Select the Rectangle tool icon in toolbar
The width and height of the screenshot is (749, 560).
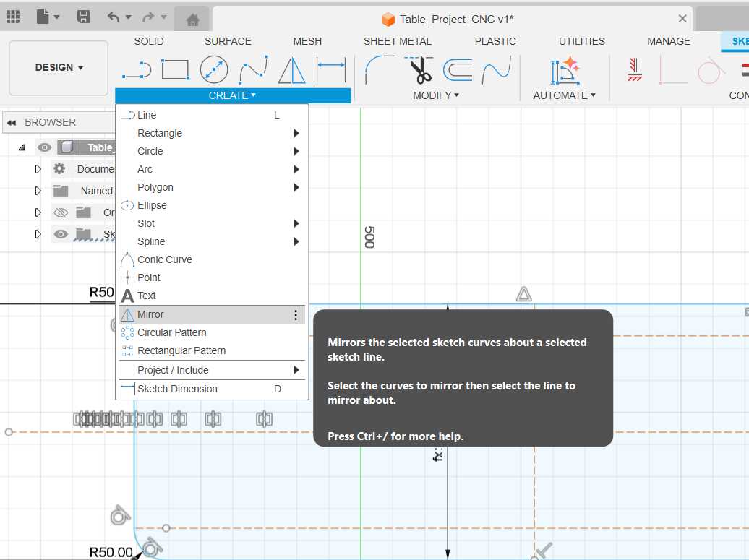pyautogui.click(x=175, y=69)
